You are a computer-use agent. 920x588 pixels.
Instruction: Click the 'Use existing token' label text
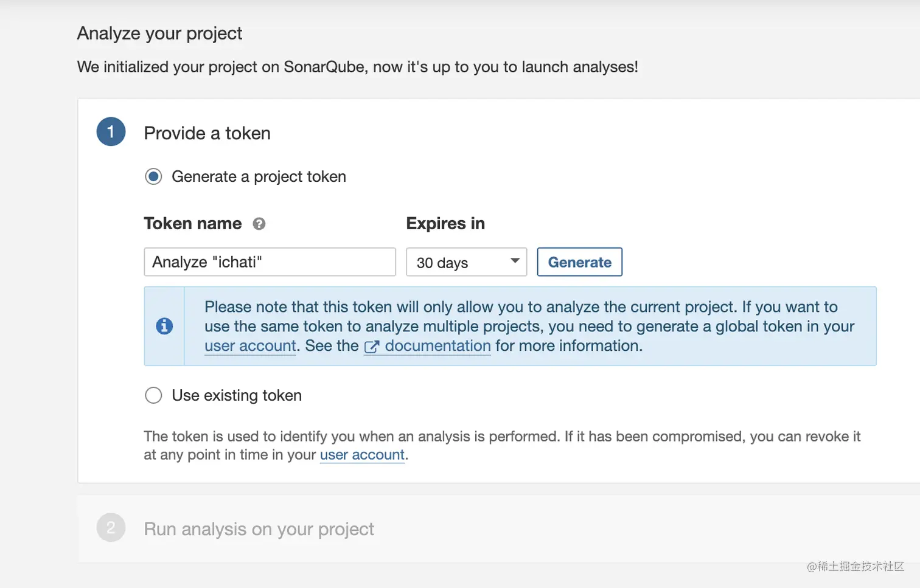click(x=237, y=396)
